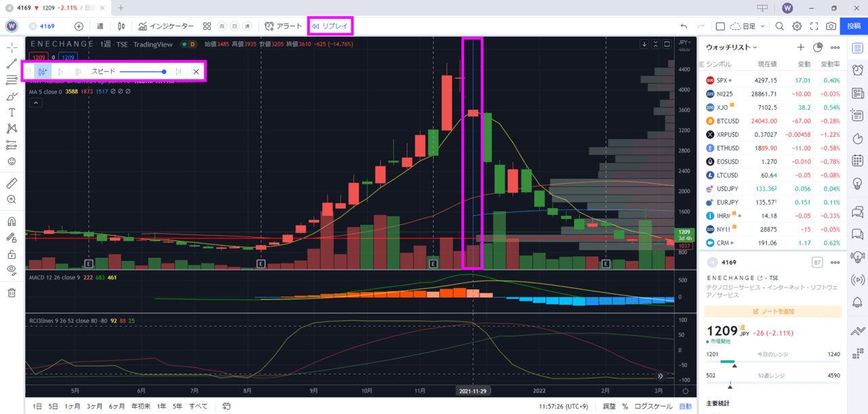Screen dimensions: 868x414
Task: Select the 6ヶ月 date range
Action: 117,407
